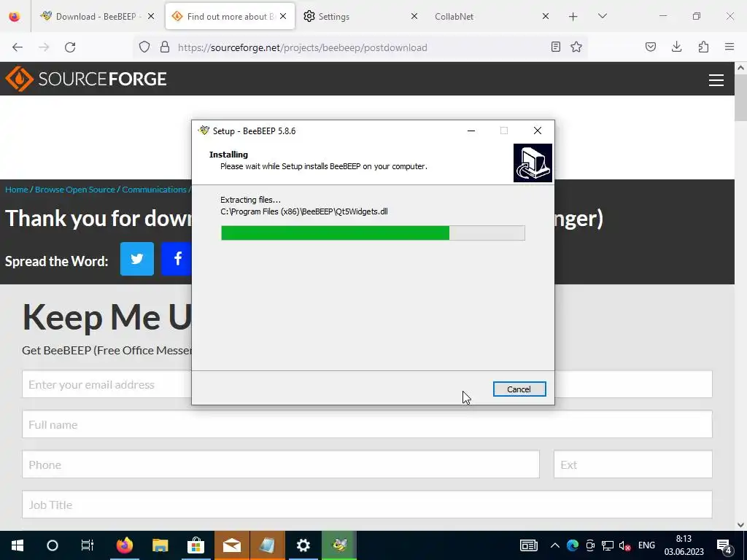Open Windows Start menu
This screenshot has width=747, height=560.
coord(18,545)
